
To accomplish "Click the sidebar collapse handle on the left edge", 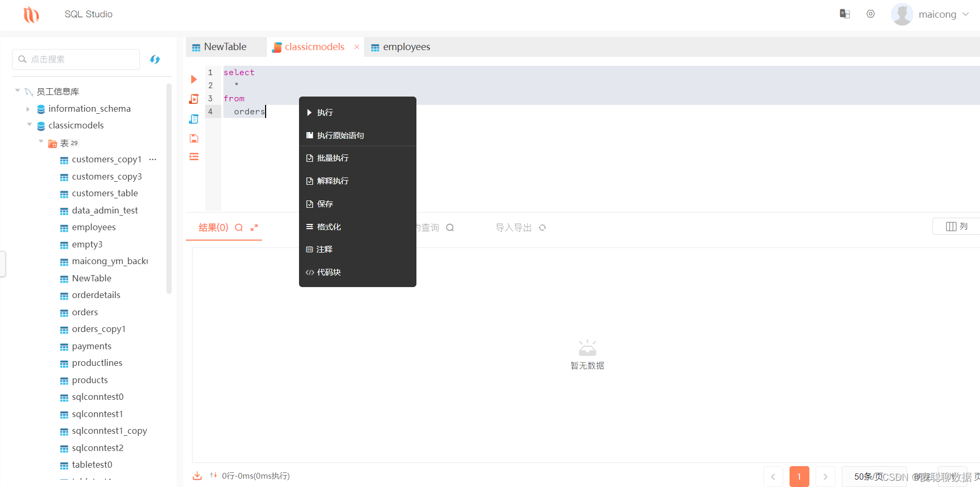I will 3,264.
